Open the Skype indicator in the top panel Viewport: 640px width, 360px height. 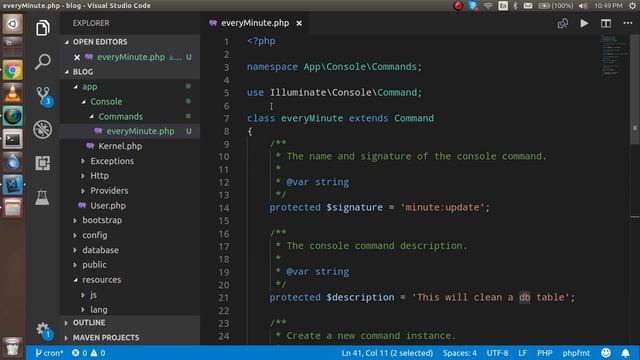(x=473, y=6)
